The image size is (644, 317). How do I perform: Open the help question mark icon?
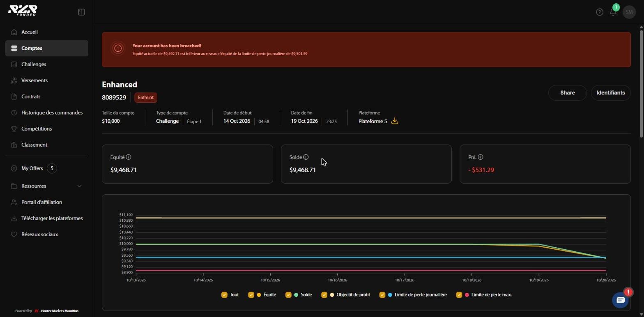599,12
